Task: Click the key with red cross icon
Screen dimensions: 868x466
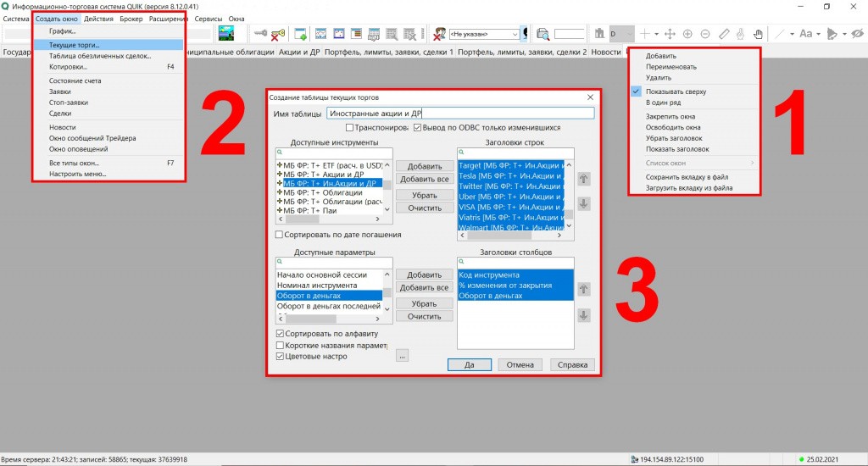Action: coord(278,34)
